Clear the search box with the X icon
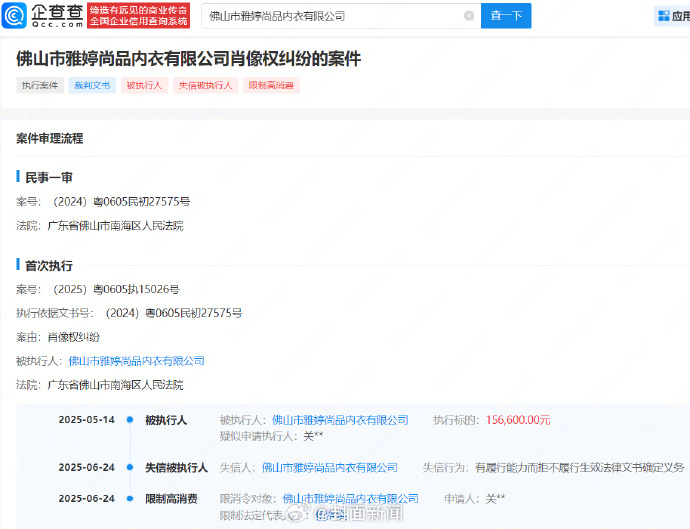 click(x=469, y=16)
